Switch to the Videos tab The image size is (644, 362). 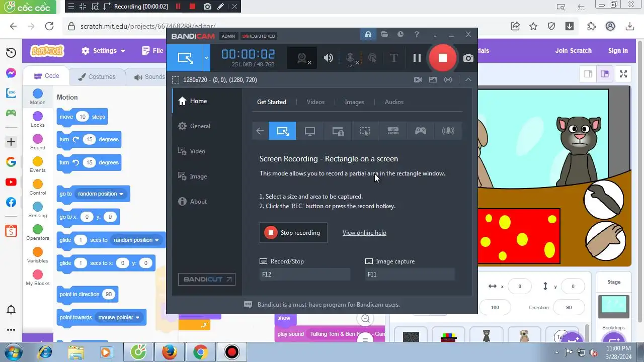[315, 102]
